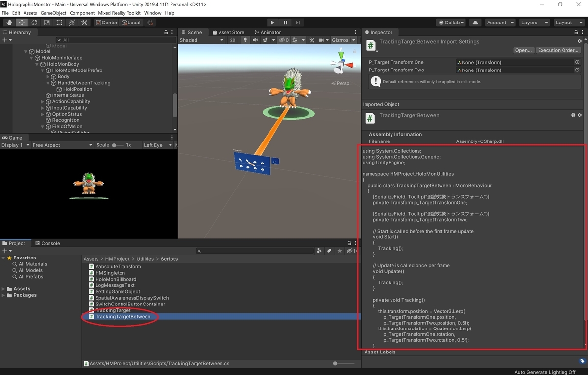588x375 pixels.
Task: Select the Rotate tool in toolbar
Action: [x=34, y=23]
